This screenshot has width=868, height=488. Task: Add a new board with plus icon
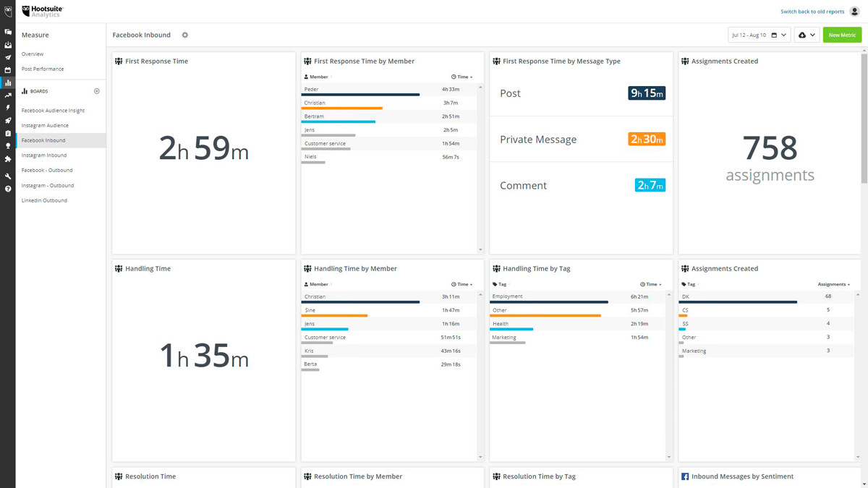97,91
